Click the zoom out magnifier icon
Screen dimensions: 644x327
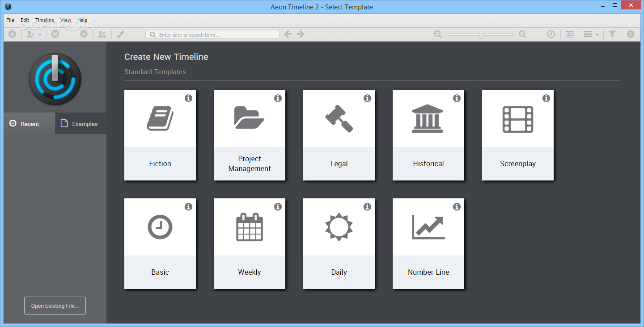tap(438, 34)
